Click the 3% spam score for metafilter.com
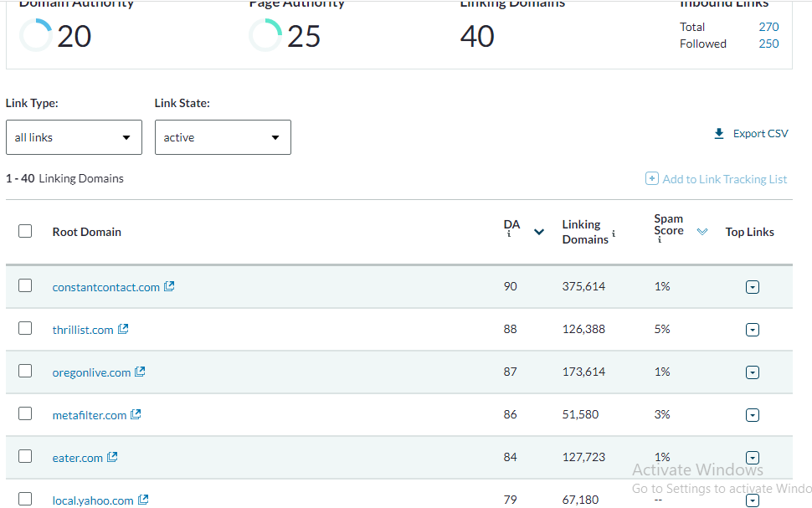The height and width of the screenshot is (508, 812). pyautogui.click(x=662, y=414)
